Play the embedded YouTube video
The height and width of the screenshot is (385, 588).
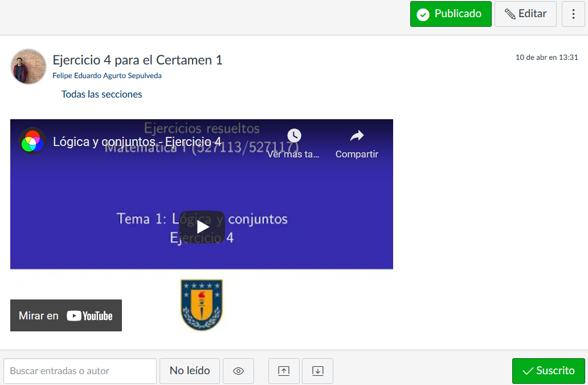(202, 227)
